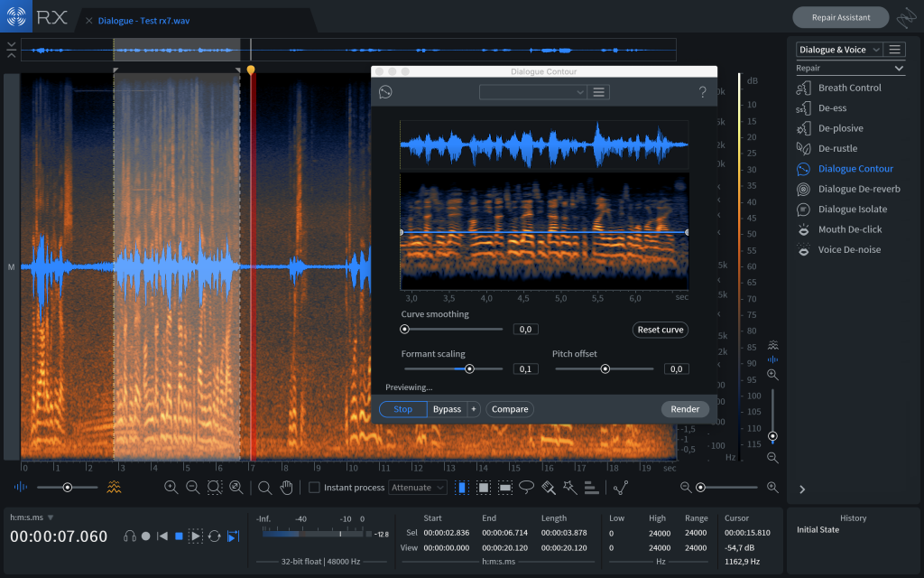Click the Render button
Viewport: 924px width, 578px height.
685,409
